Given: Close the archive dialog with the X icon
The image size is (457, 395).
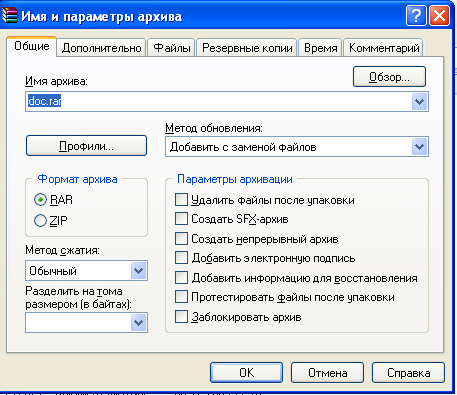Looking at the screenshot, I should pyautogui.click(x=439, y=16).
